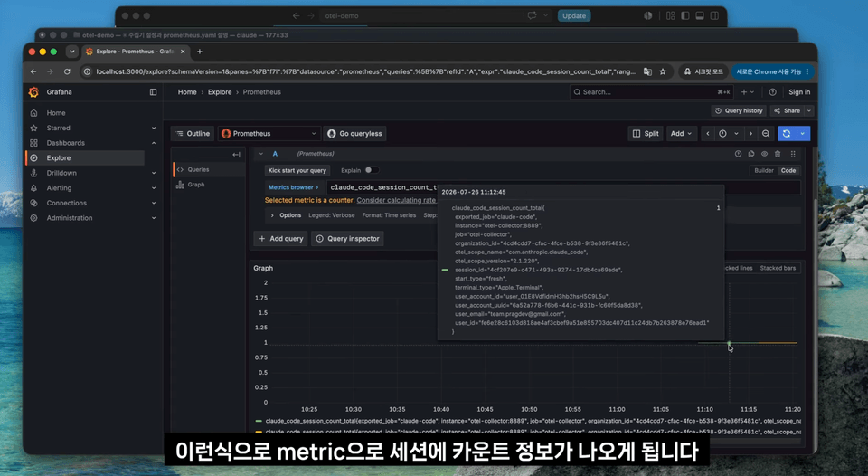Duplicate query A
The height and width of the screenshot is (476, 868).
(751, 154)
